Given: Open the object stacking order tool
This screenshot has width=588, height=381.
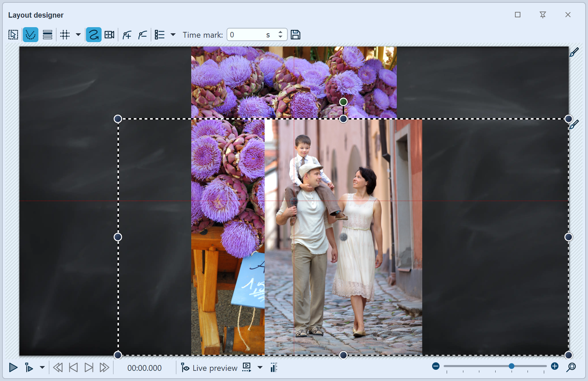Looking at the screenshot, I should click(48, 34).
